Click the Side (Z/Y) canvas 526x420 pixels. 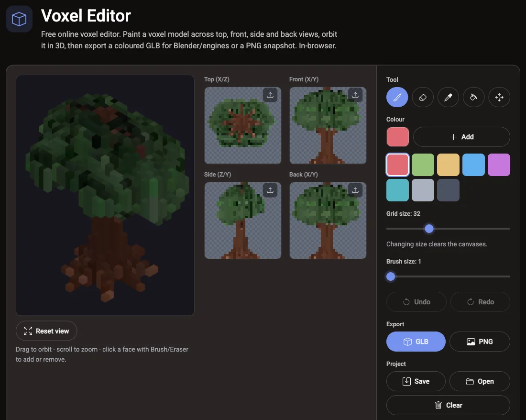(x=243, y=221)
